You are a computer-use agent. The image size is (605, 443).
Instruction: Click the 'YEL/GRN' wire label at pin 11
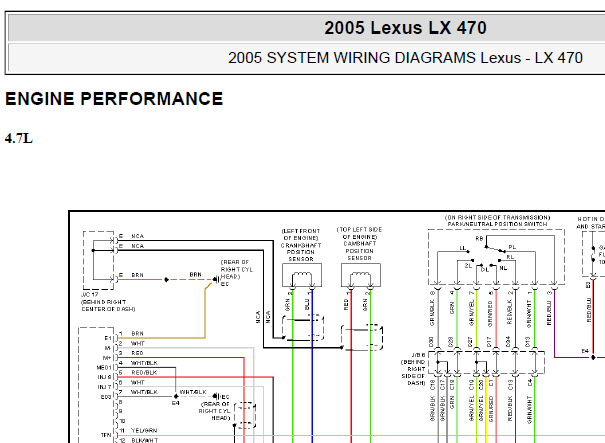pos(144,431)
